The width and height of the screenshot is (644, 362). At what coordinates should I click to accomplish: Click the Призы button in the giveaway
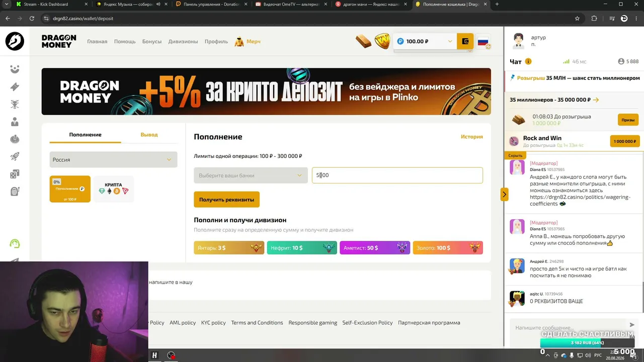click(x=628, y=120)
